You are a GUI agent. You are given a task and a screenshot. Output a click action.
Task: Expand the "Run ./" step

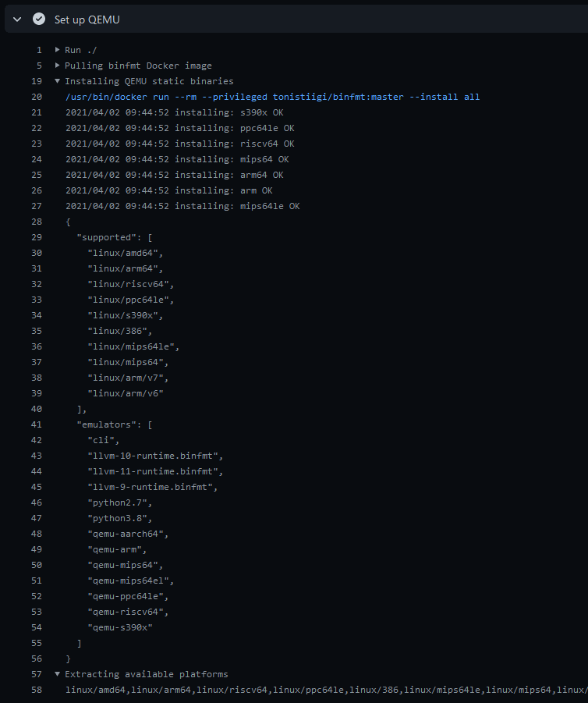point(56,49)
